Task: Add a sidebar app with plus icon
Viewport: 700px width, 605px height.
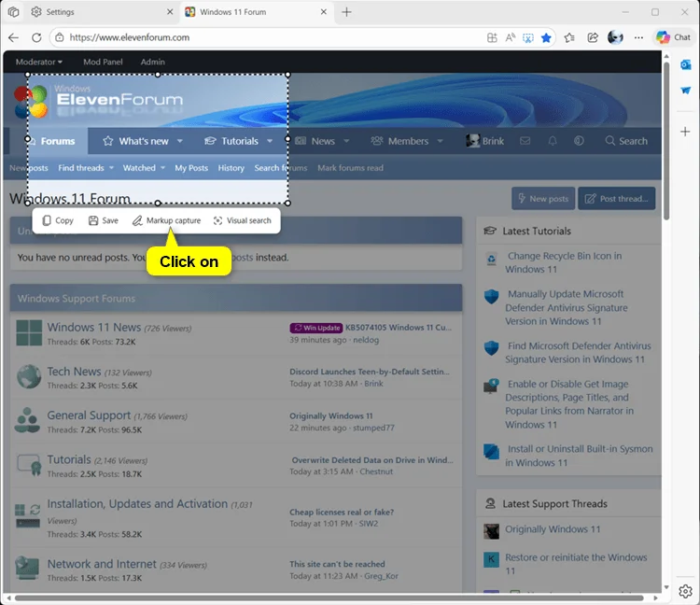Action: point(685,132)
